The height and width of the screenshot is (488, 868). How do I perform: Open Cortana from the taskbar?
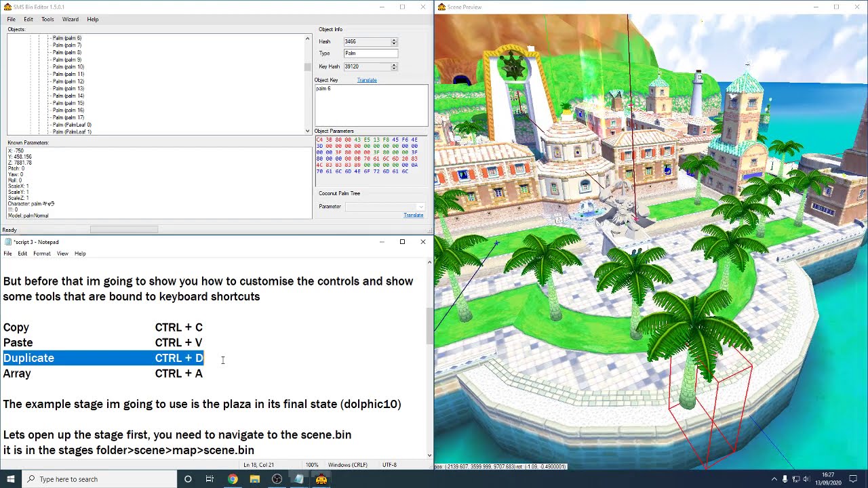click(188, 479)
